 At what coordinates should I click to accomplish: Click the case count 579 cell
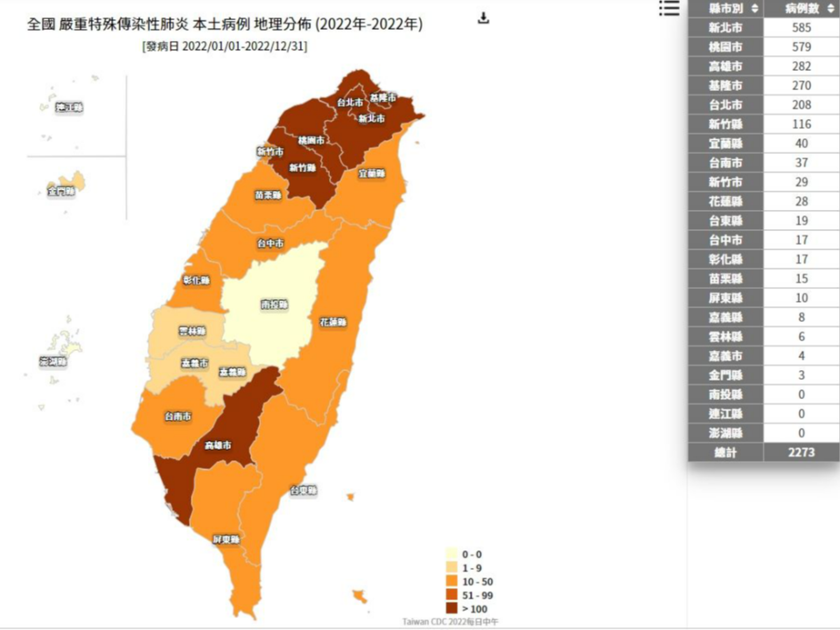tap(801, 46)
